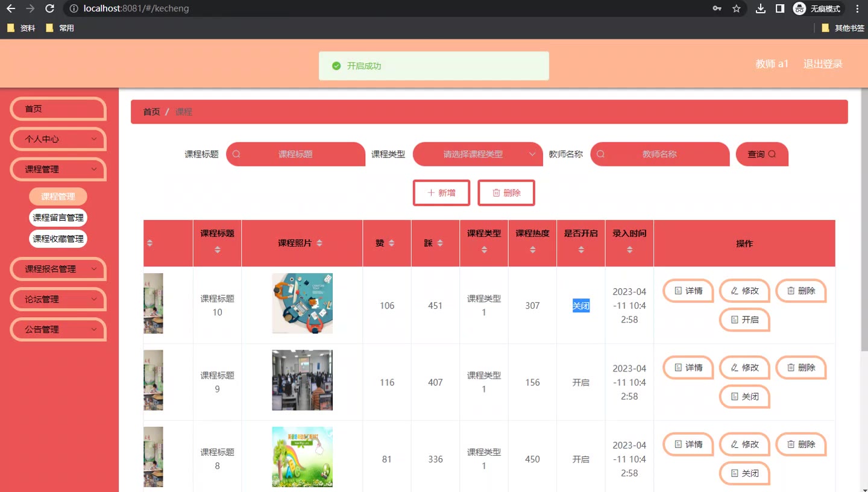Go back using the browser back arrow
868x492 pixels.
11,8
